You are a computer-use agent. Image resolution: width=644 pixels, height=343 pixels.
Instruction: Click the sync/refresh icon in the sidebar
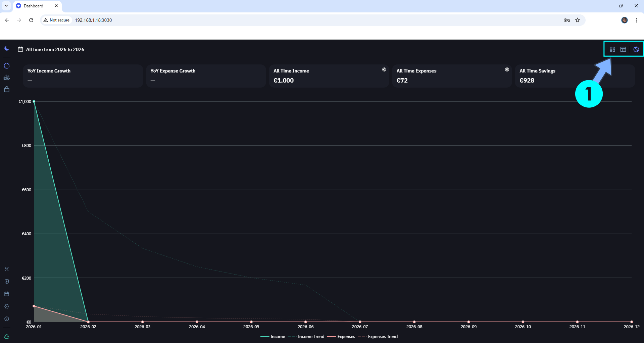click(7, 66)
